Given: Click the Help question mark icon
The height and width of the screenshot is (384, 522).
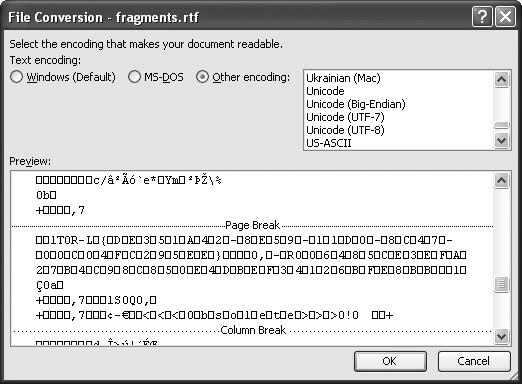Looking at the screenshot, I should coord(482,17).
